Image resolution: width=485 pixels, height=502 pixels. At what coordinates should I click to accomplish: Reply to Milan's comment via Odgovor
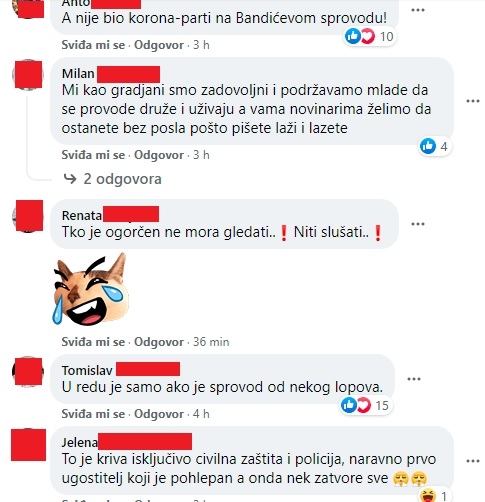point(159,155)
